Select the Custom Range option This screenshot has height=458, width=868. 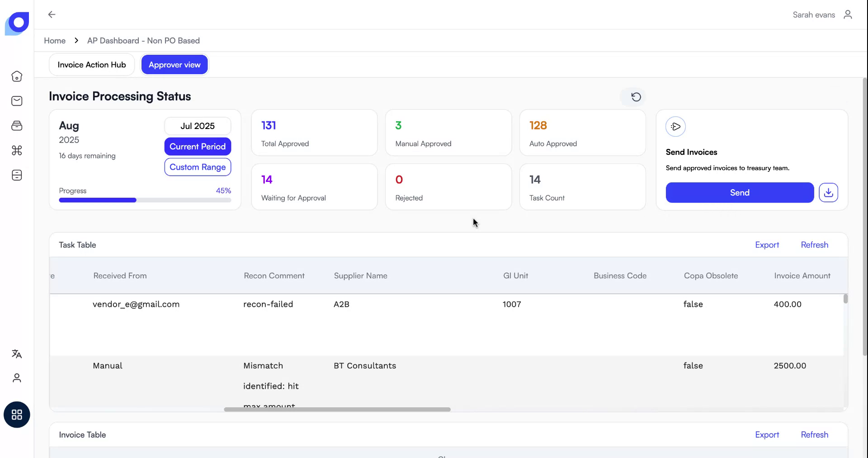click(198, 167)
